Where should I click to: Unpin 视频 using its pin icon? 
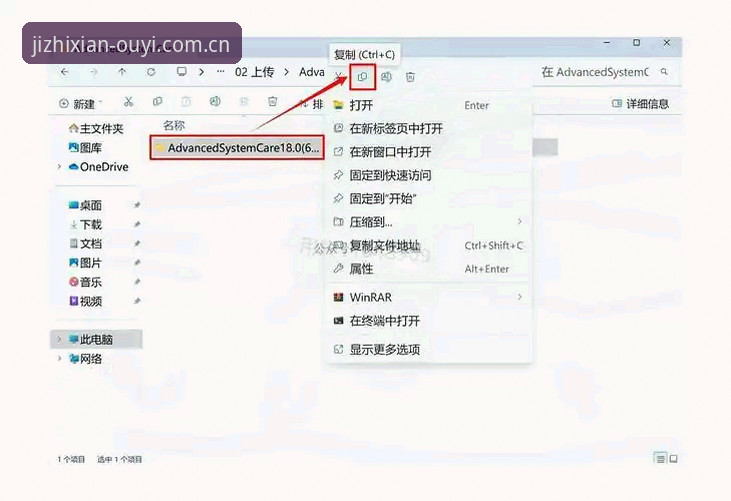(x=137, y=301)
